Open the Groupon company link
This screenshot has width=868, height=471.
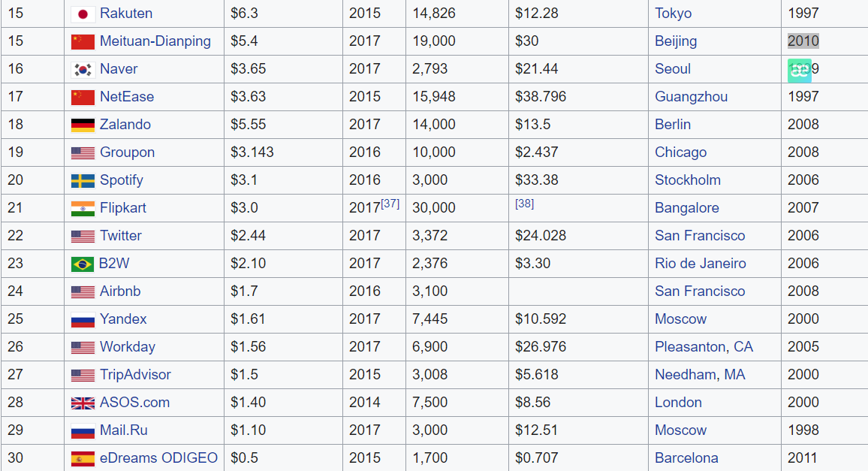[x=127, y=152]
